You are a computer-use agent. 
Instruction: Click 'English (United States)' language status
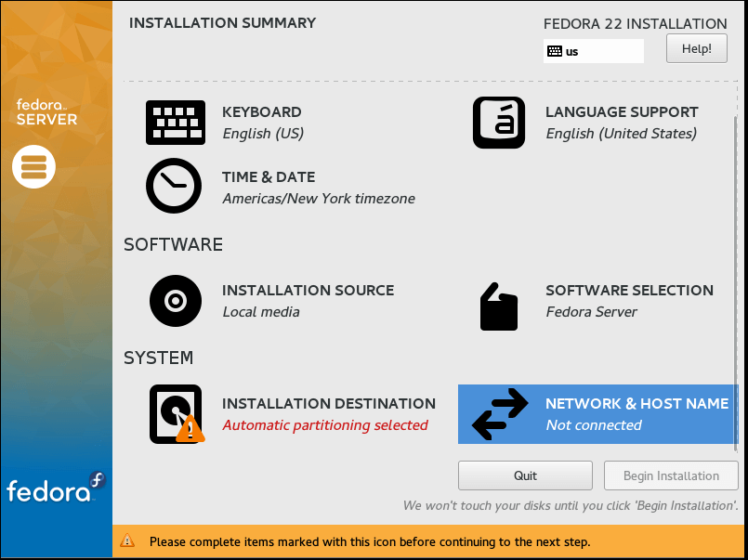click(x=622, y=134)
